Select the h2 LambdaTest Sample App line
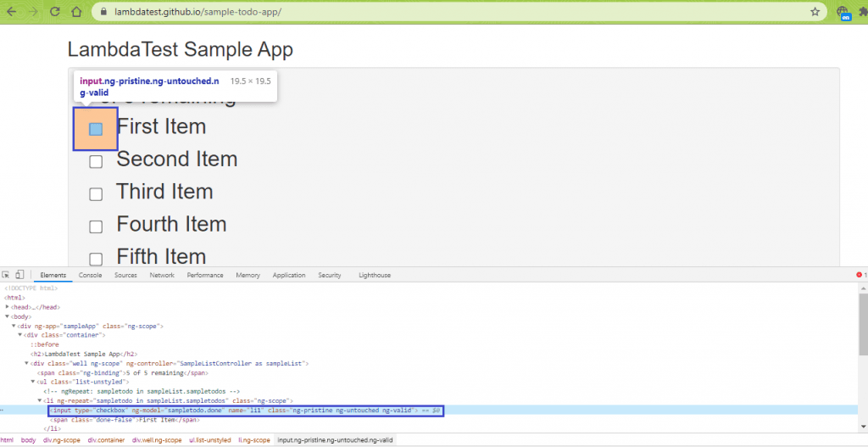The height and width of the screenshot is (447, 868). coord(84,354)
